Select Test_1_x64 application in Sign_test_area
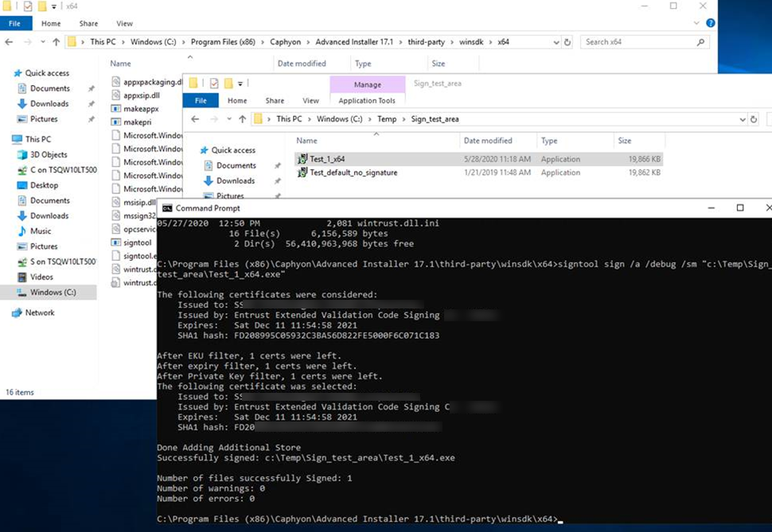This screenshot has height=532, width=772. click(x=327, y=159)
